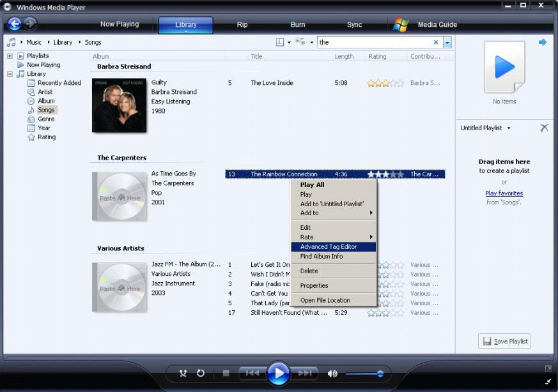Mute the sound with speaker icon
The image size is (558, 392).
[332, 373]
